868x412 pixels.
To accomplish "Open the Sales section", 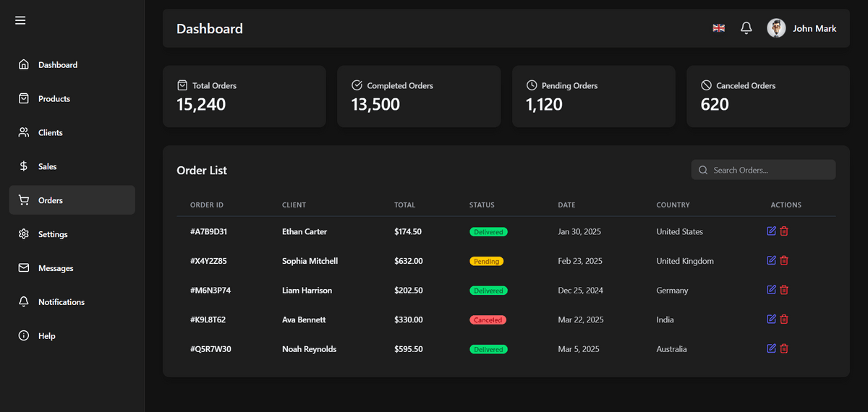I will click(x=48, y=167).
